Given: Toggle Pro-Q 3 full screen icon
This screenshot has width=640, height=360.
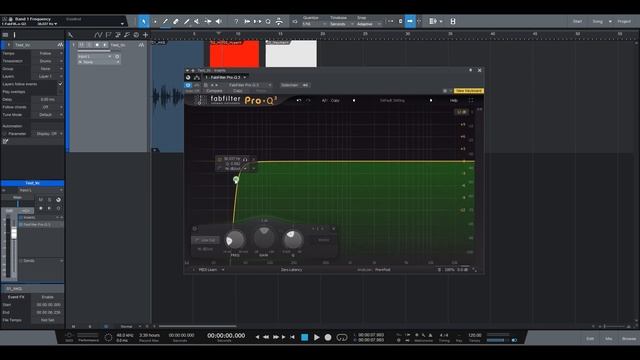Looking at the screenshot, I should pyautogui.click(x=471, y=100).
